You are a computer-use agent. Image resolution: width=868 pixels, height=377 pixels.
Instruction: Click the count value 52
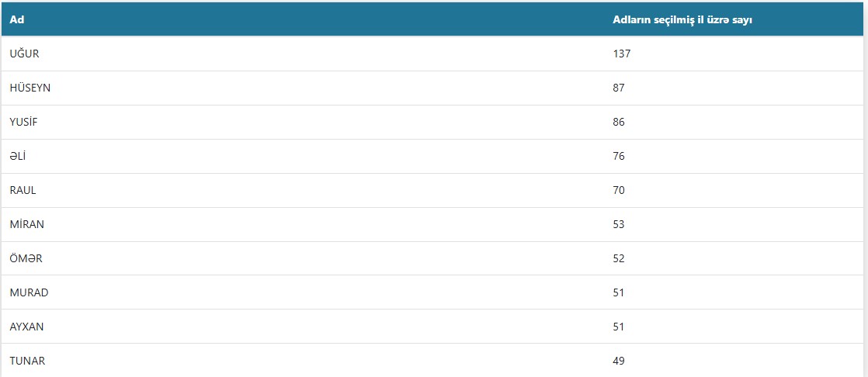tap(619, 258)
